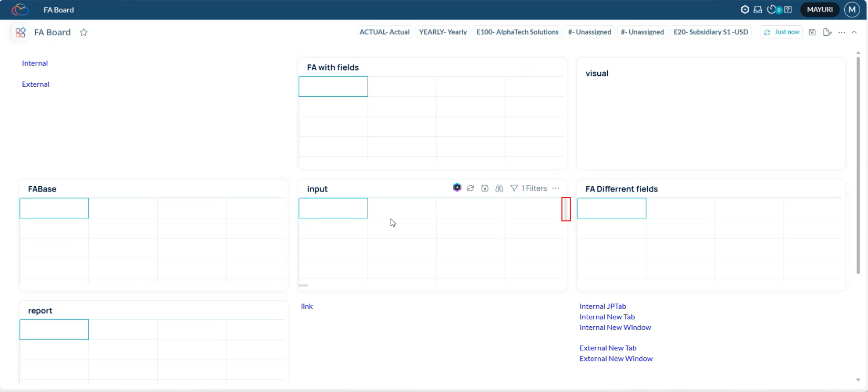This screenshot has width=868, height=392.
Task: Click the edit document pencil icon
Action: [827, 32]
